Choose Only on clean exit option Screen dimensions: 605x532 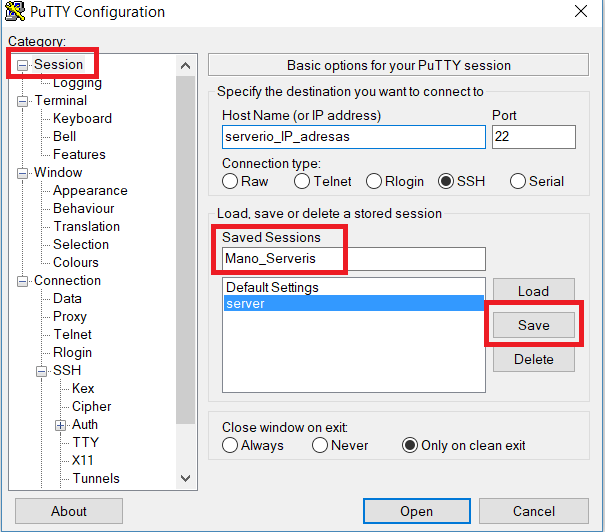click(x=464, y=445)
